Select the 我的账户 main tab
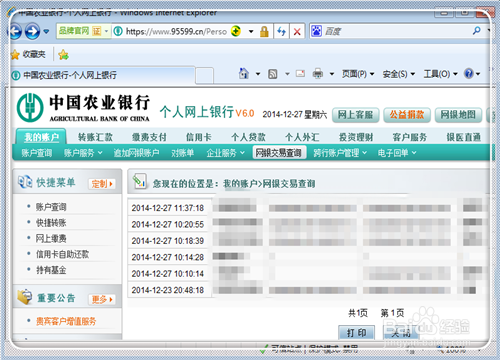The width and height of the screenshot is (500, 360). tap(41, 137)
